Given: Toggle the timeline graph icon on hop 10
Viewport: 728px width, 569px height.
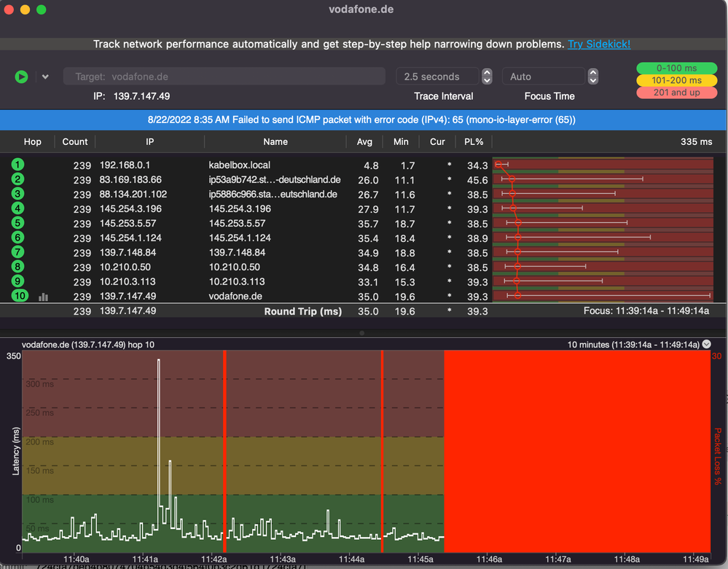Looking at the screenshot, I should click(x=43, y=297).
